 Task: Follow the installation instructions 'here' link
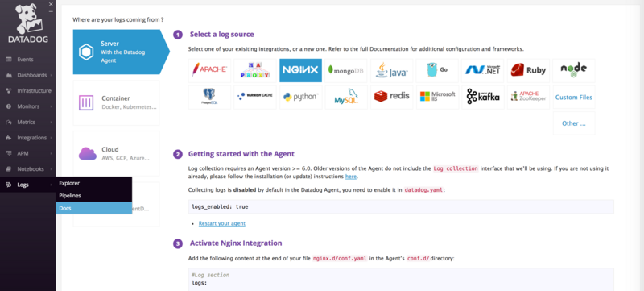pos(351,177)
